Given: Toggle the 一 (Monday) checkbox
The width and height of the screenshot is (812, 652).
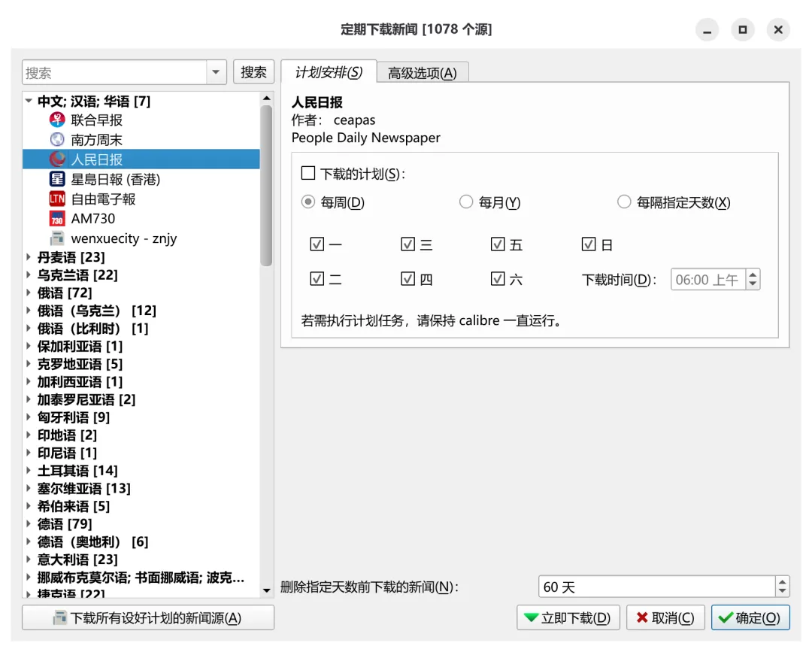Looking at the screenshot, I should (x=317, y=244).
